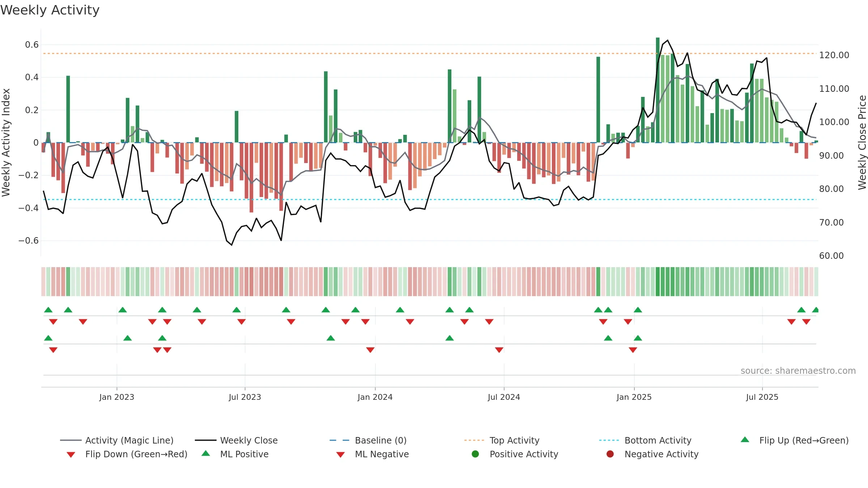Image resolution: width=868 pixels, height=488 pixels.
Task: Click the 110.00 price tick on right axis
Action: (x=834, y=89)
